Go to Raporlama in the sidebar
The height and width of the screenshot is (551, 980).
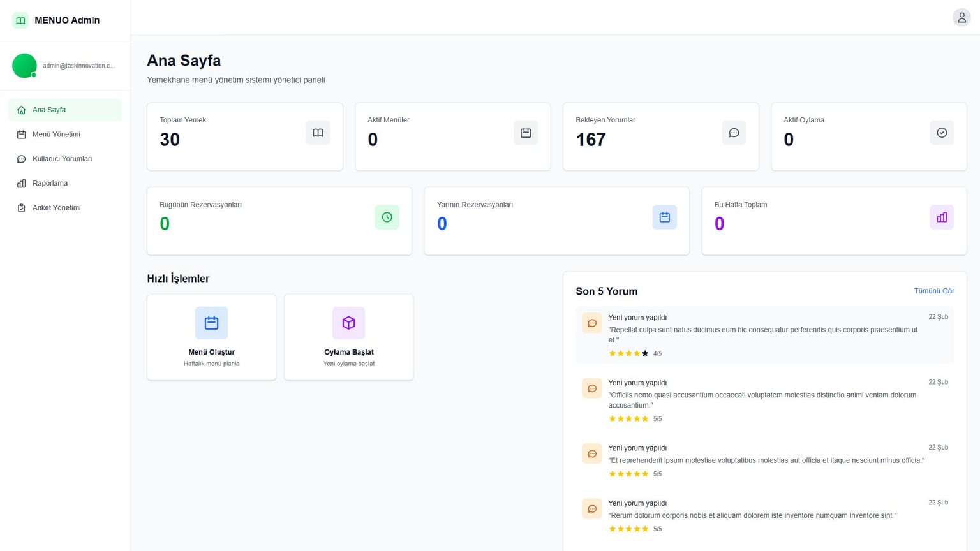(x=65, y=184)
